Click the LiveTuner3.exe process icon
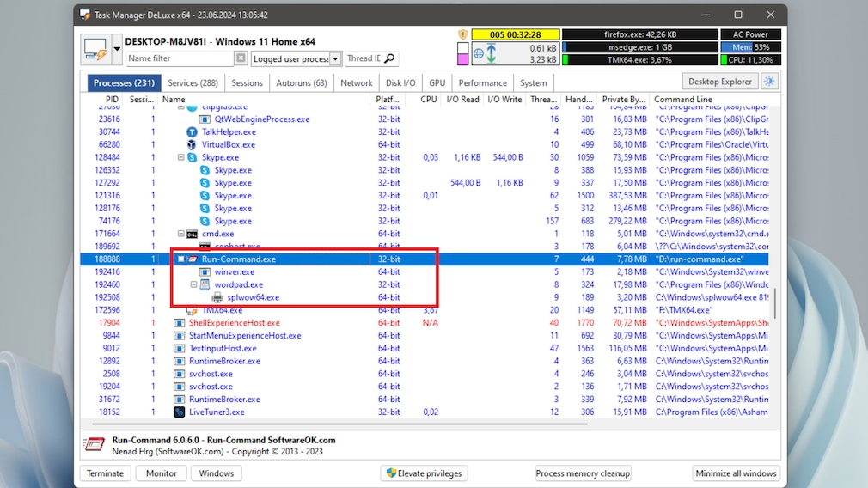Viewport: 868px width, 488px height. 179,412
